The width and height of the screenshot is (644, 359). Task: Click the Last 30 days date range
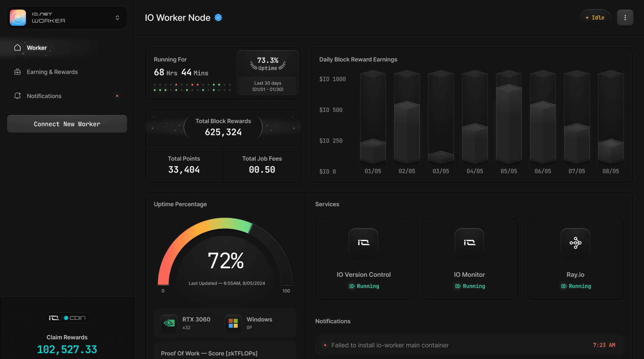click(x=268, y=86)
